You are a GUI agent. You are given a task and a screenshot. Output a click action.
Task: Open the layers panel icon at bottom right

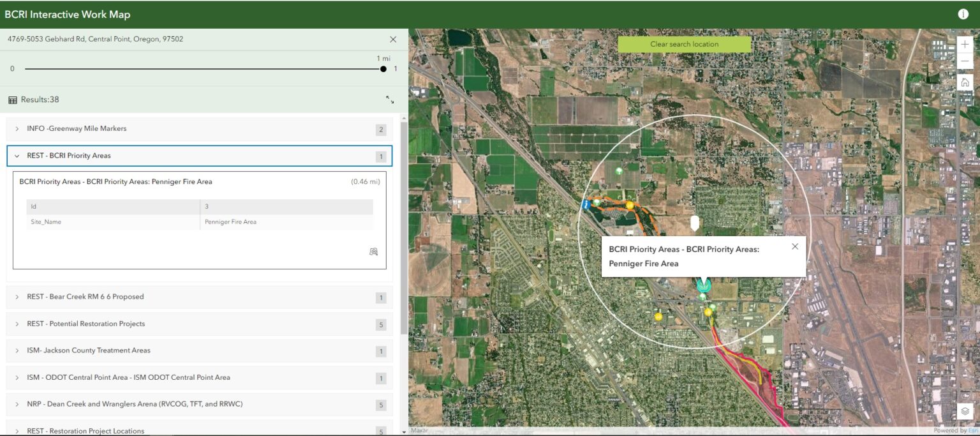pos(965,412)
